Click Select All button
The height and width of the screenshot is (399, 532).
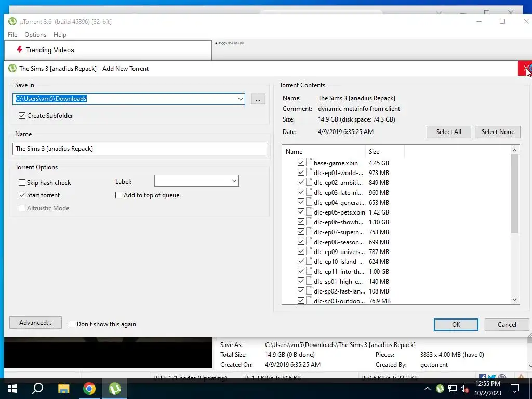click(448, 132)
